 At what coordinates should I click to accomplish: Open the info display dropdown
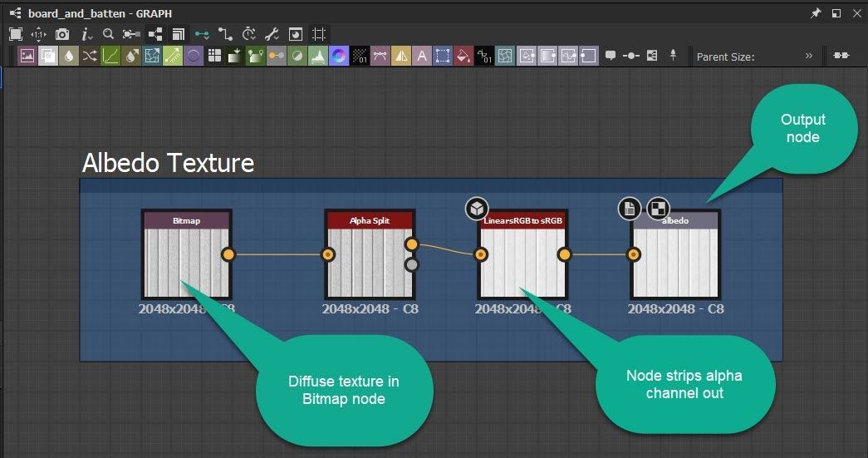86,34
